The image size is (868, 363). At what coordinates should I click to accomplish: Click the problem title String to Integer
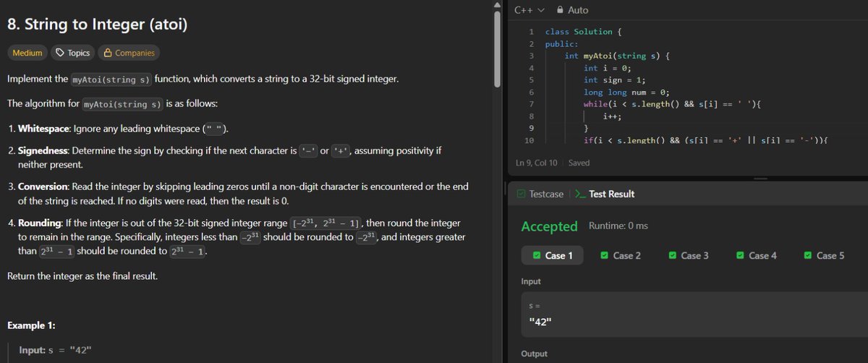click(97, 25)
